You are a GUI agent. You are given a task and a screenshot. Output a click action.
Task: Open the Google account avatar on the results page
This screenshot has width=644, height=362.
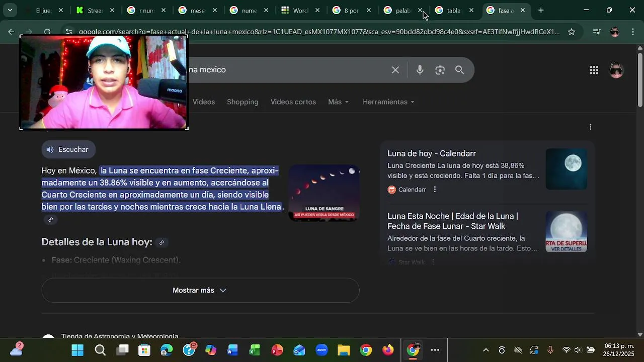pyautogui.click(x=616, y=70)
